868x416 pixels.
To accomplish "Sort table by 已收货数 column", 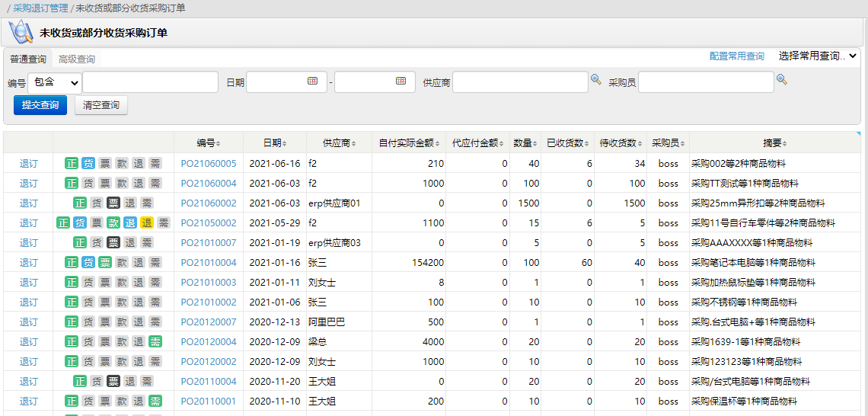I will (567, 143).
